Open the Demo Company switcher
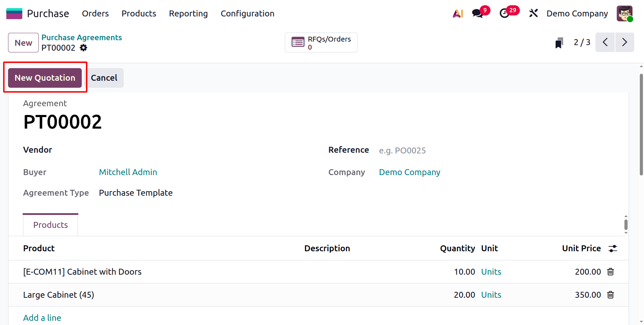The width and height of the screenshot is (644, 325). pyautogui.click(x=577, y=13)
